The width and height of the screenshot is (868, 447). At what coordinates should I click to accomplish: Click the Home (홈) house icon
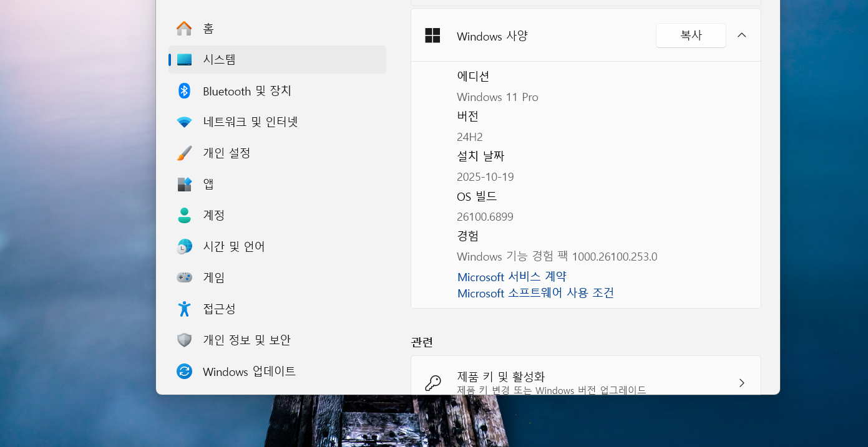point(184,29)
